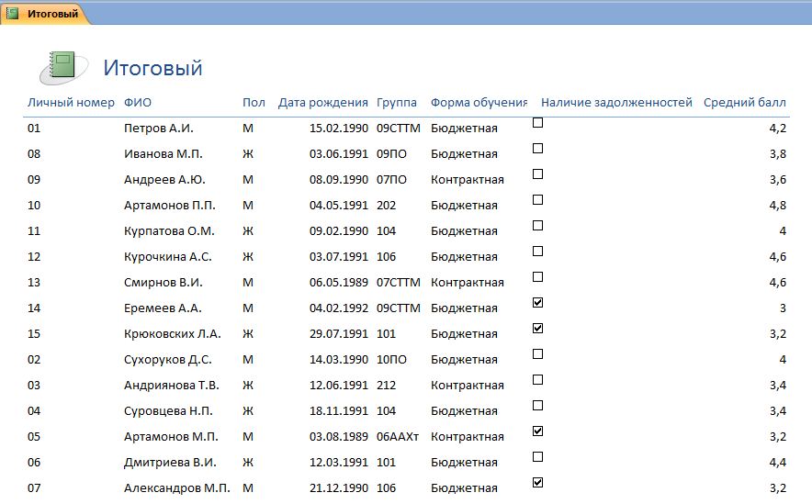Viewport: 812px width, 504px height.
Task: Click the Итоговый tab's small report icon
Action: (x=13, y=14)
